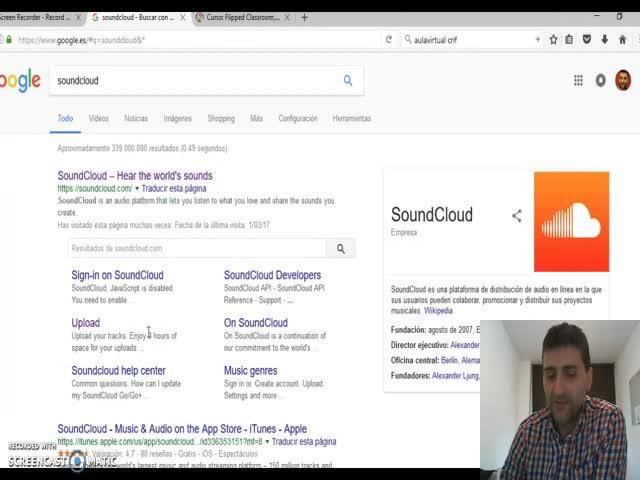
Task: Open the Wikipedia link in SoundCloud panel
Action: [438, 311]
